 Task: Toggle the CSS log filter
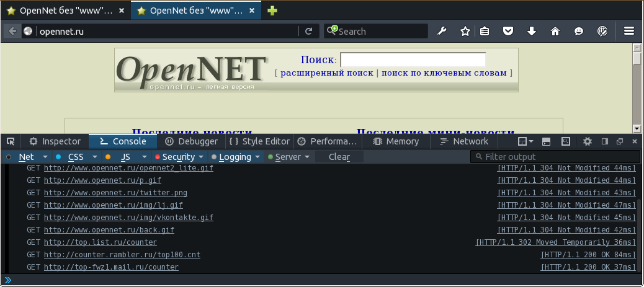pyautogui.click(x=75, y=157)
